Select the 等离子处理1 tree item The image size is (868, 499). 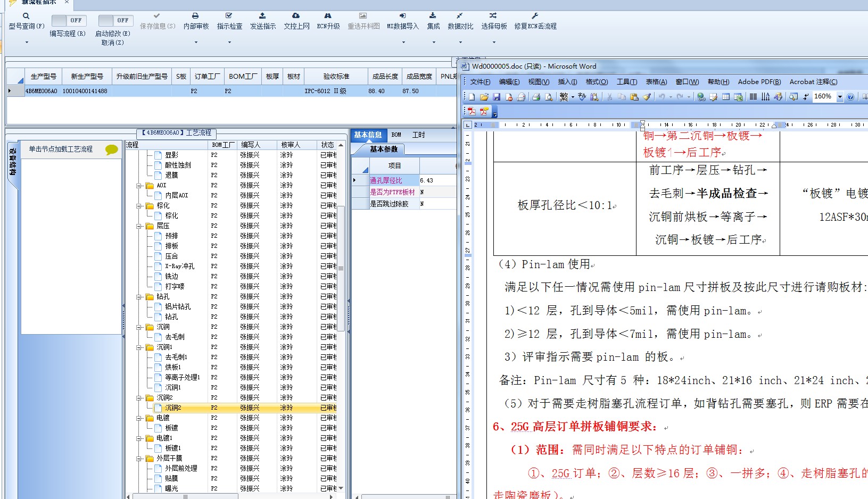pos(183,378)
